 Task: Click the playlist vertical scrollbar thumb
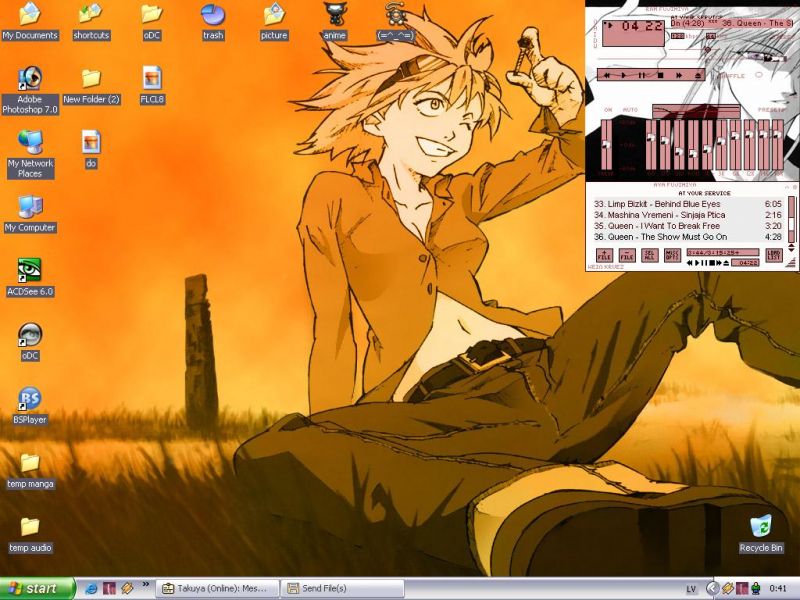click(x=792, y=223)
